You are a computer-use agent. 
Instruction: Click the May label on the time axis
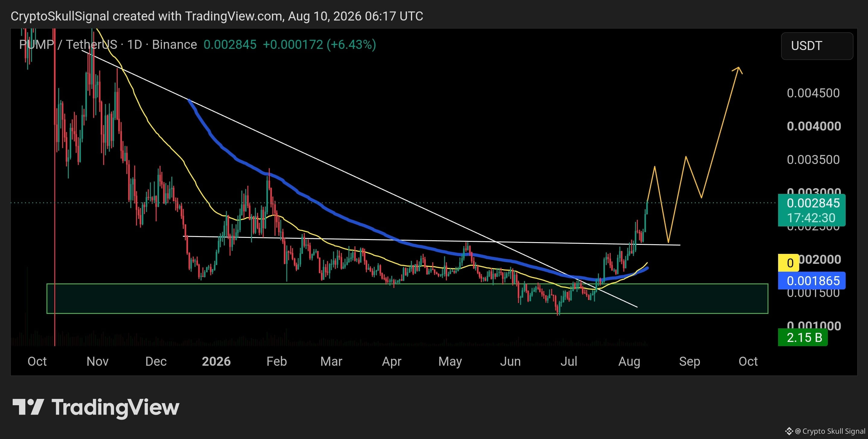tap(450, 361)
